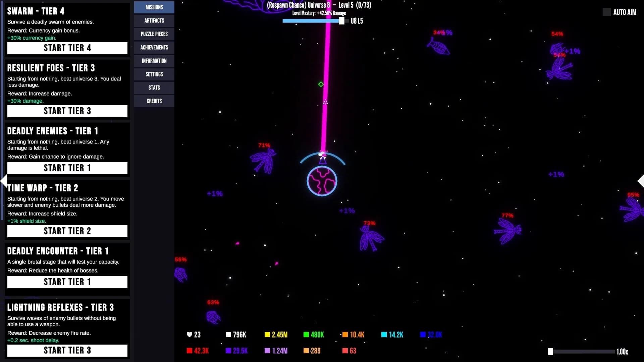Click the cyan currency square 14.2K

384,335
